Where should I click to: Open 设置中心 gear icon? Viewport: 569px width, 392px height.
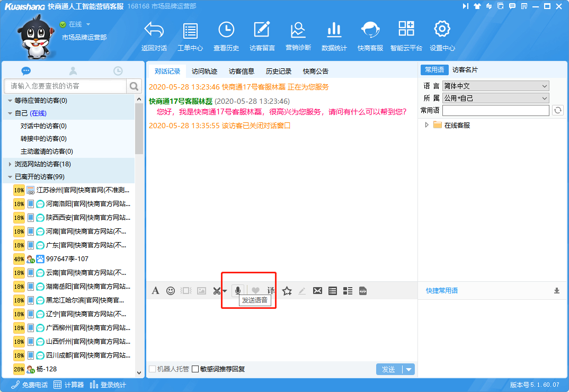coord(442,36)
